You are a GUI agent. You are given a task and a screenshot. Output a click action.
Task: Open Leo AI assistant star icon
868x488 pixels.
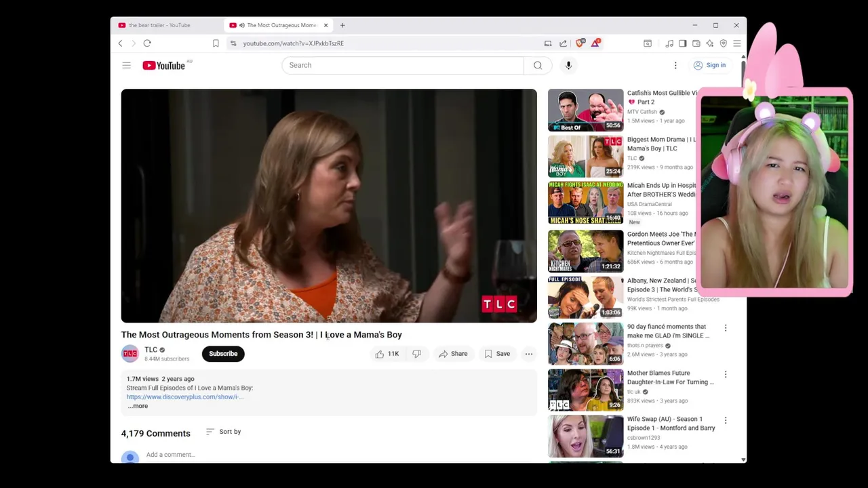tap(710, 43)
